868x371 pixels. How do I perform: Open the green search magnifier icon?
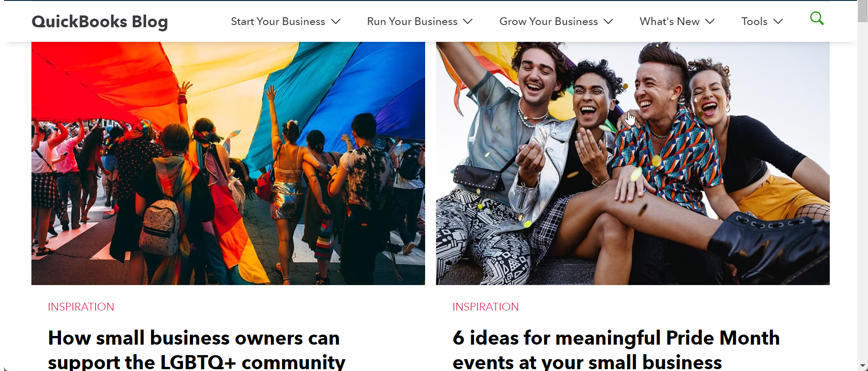[x=817, y=19]
